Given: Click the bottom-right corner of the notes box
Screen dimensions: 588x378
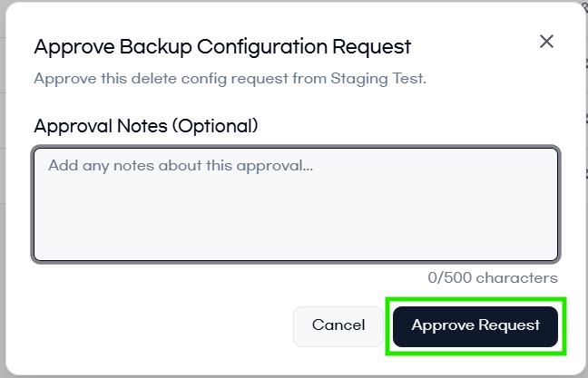Looking at the screenshot, I should (x=552, y=255).
